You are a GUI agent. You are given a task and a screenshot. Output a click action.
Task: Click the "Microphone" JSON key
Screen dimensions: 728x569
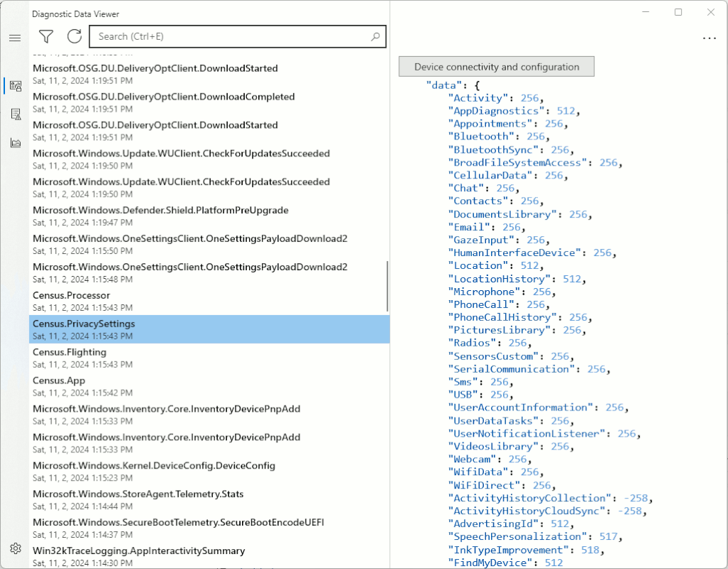(484, 292)
